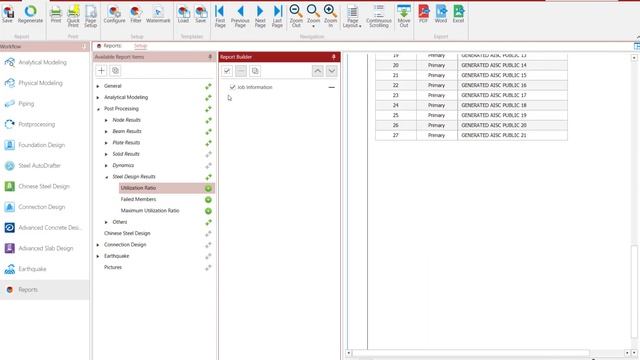The width and height of the screenshot is (640, 360).
Task: Open Page Setup from the ribbon
Action: pyautogui.click(x=91, y=16)
